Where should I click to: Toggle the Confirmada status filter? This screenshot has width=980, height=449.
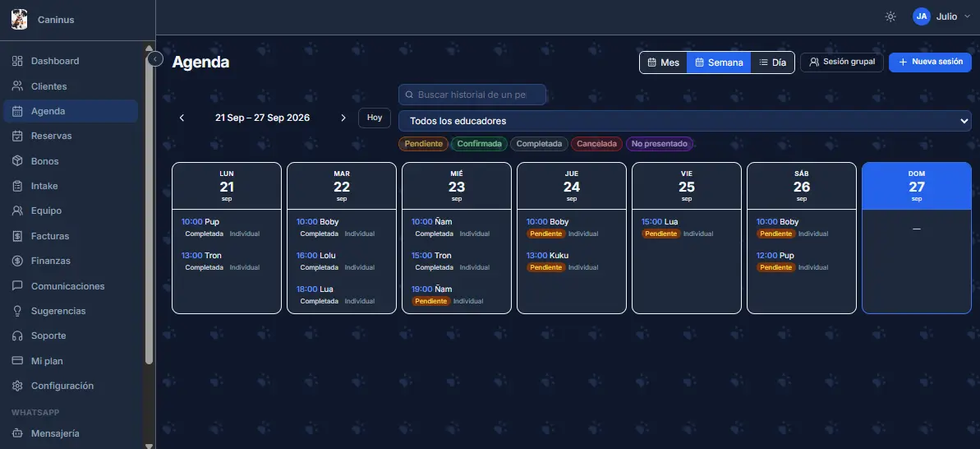click(480, 144)
